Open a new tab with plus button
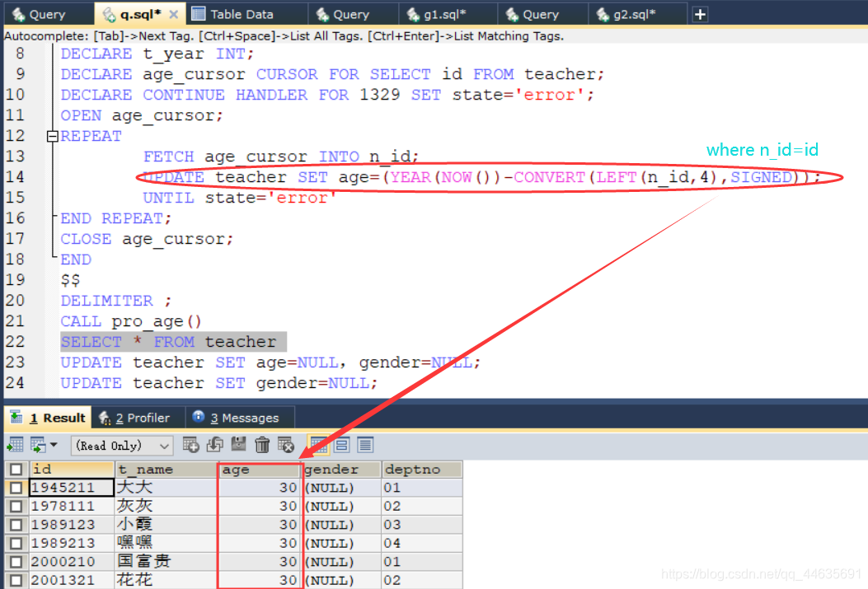 [x=700, y=14]
